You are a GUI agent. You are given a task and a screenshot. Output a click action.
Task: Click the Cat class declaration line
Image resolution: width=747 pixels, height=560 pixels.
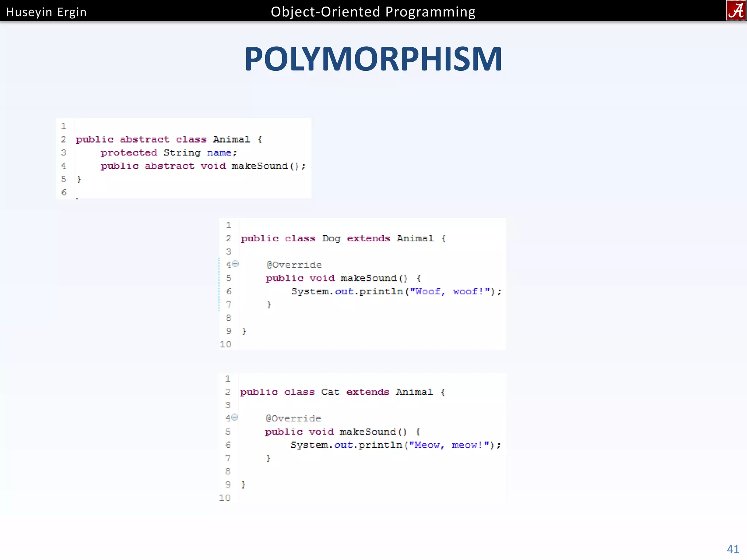(342, 392)
